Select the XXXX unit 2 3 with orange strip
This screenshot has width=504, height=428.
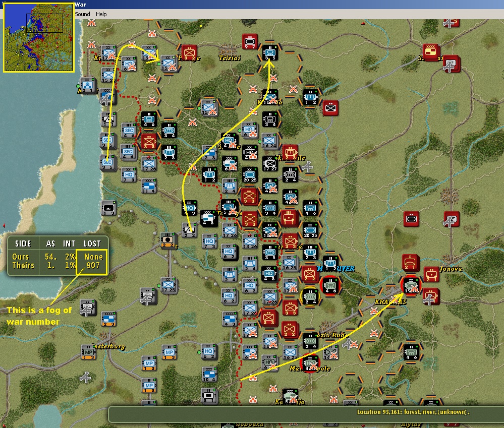(109, 319)
